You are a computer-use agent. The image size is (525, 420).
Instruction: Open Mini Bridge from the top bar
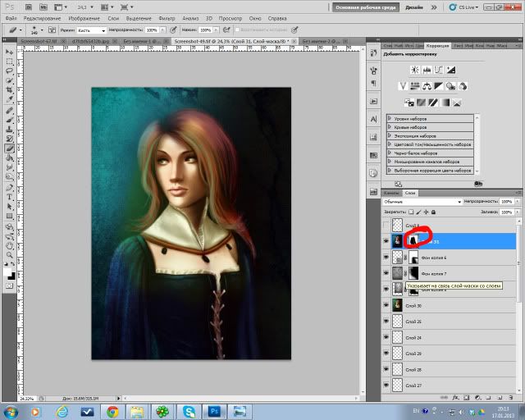click(43, 7)
